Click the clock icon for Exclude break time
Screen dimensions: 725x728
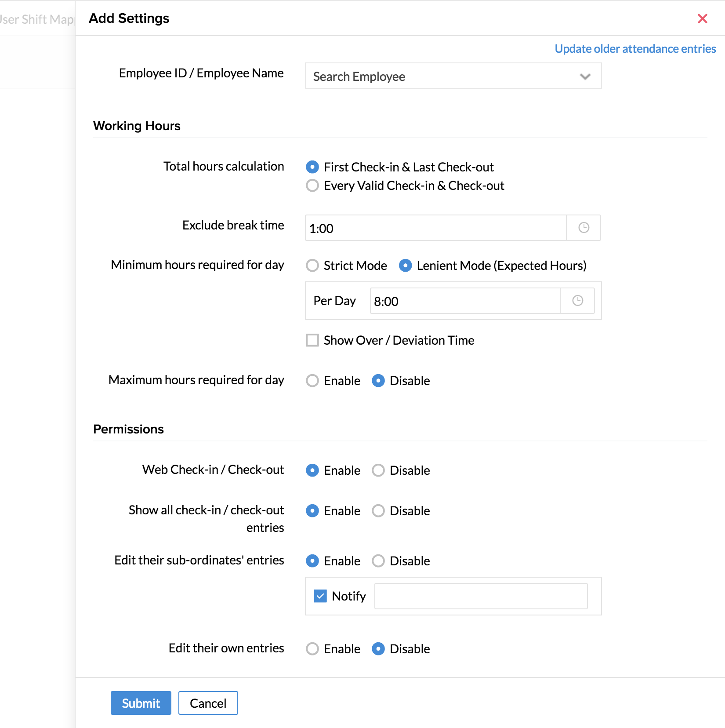click(584, 228)
